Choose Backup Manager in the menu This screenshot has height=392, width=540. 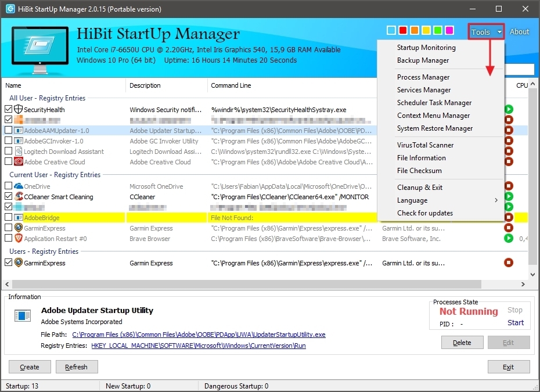click(441, 60)
